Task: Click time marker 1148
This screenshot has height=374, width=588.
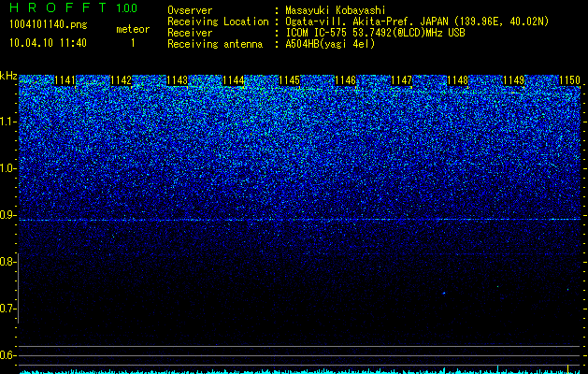Action: click(457, 80)
